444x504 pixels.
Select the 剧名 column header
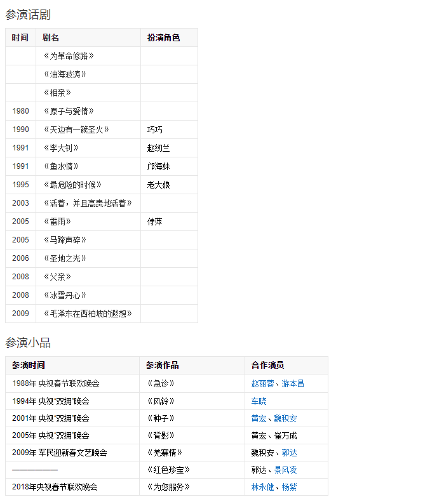[x=51, y=37]
